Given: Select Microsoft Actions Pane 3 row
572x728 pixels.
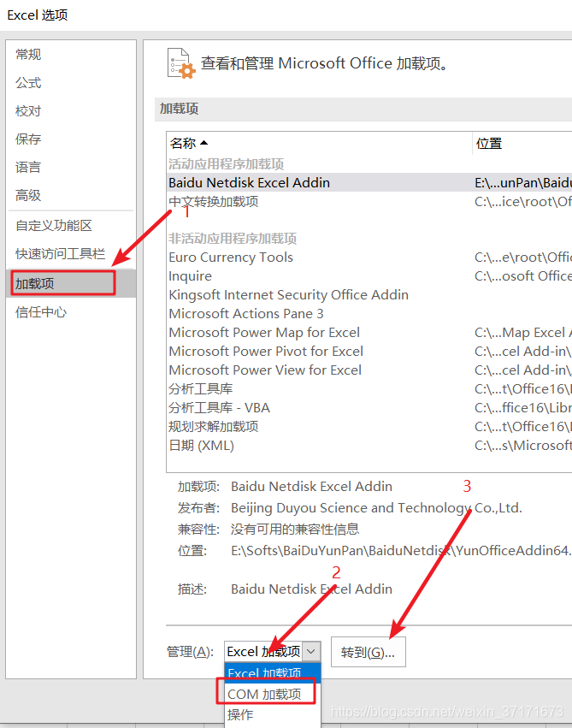Looking at the screenshot, I should click(369, 313).
